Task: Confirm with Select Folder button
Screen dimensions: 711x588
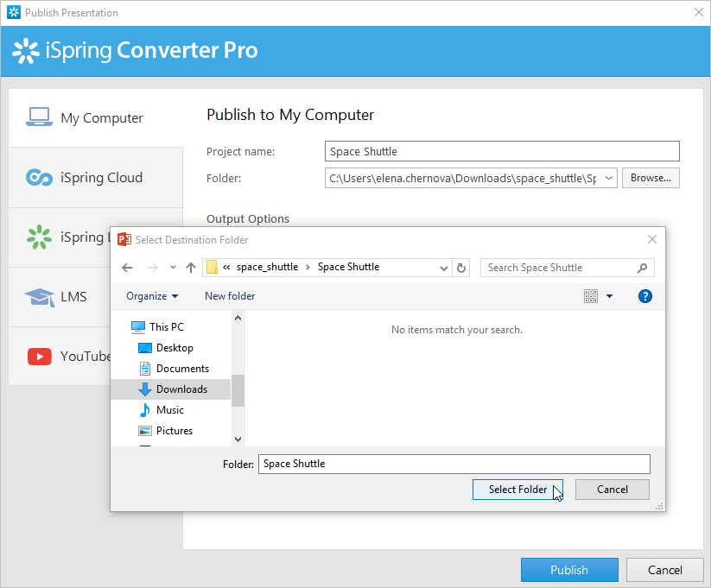Action: tap(517, 490)
